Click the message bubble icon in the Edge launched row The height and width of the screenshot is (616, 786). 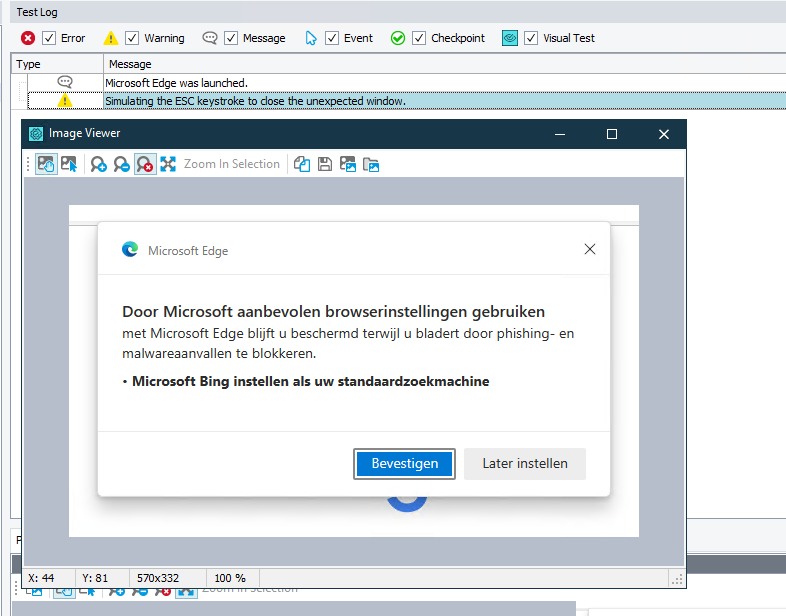[x=65, y=82]
